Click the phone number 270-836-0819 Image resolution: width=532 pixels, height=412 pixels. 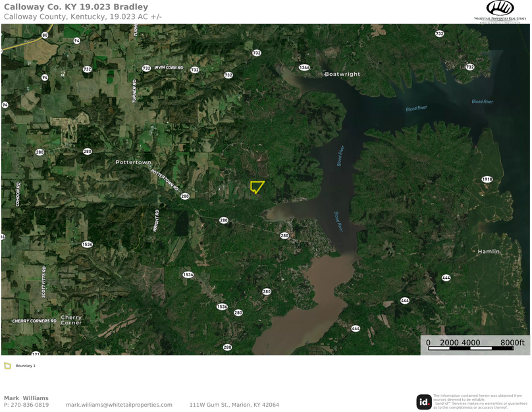[x=30, y=405]
